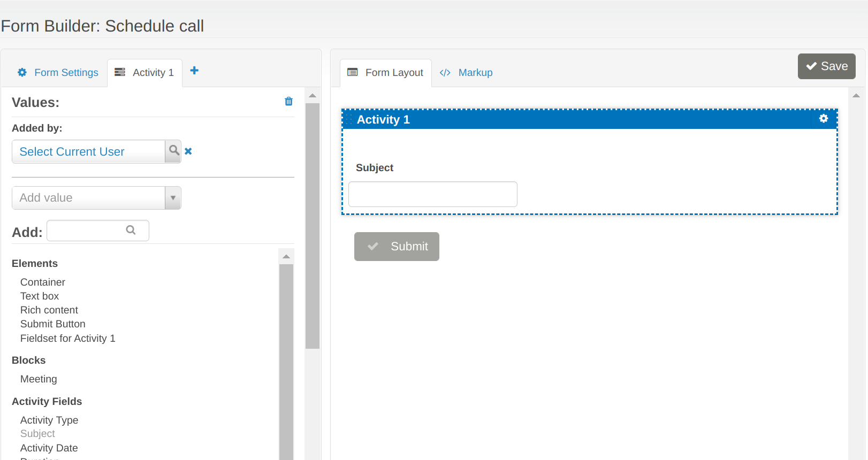Click the magnifier icon in Added by field
868x460 pixels.
[173, 151]
